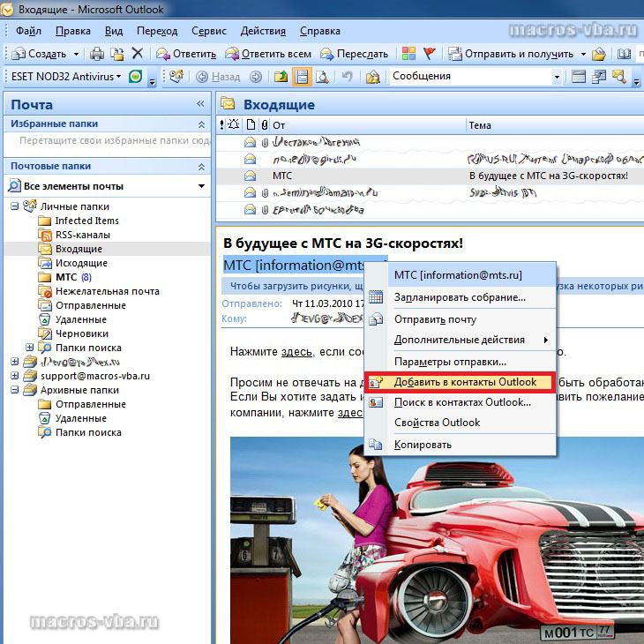
Task: Click the Undo arrow icon
Action: click(x=348, y=77)
